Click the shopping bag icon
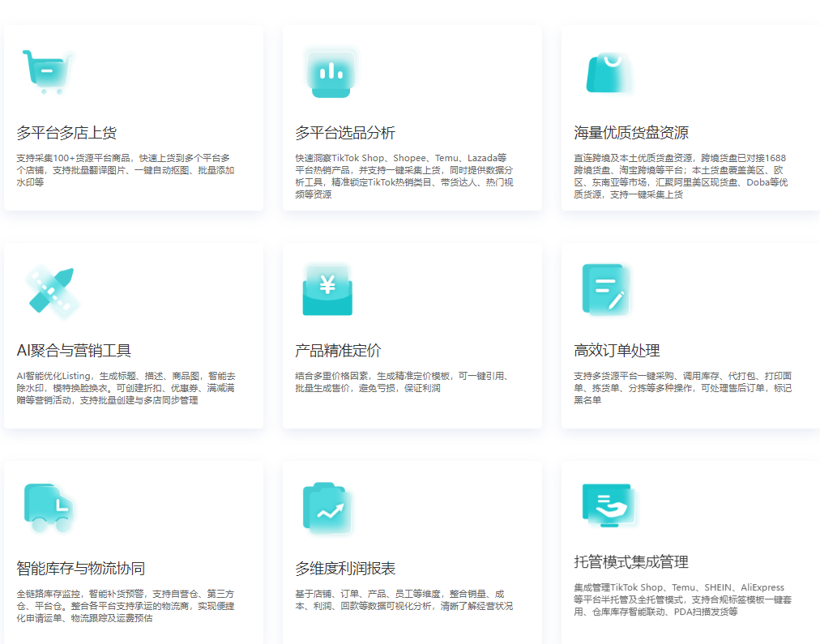 tap(609, 72)
